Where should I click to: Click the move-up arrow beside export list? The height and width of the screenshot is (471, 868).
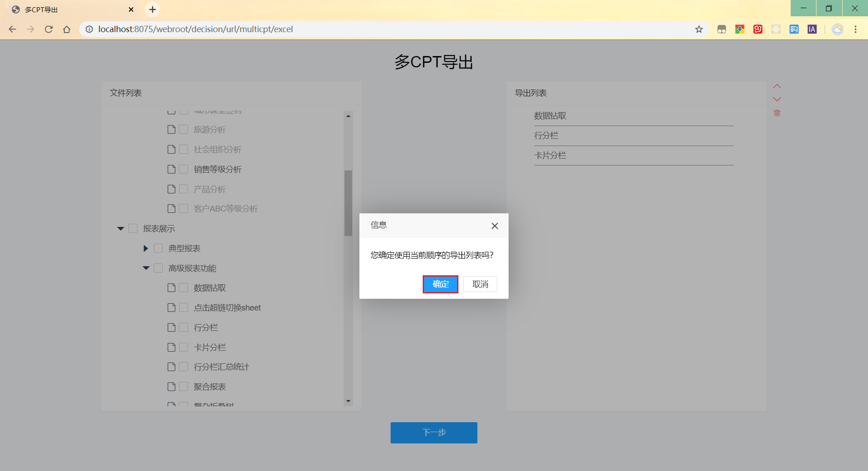click(777, 86)
